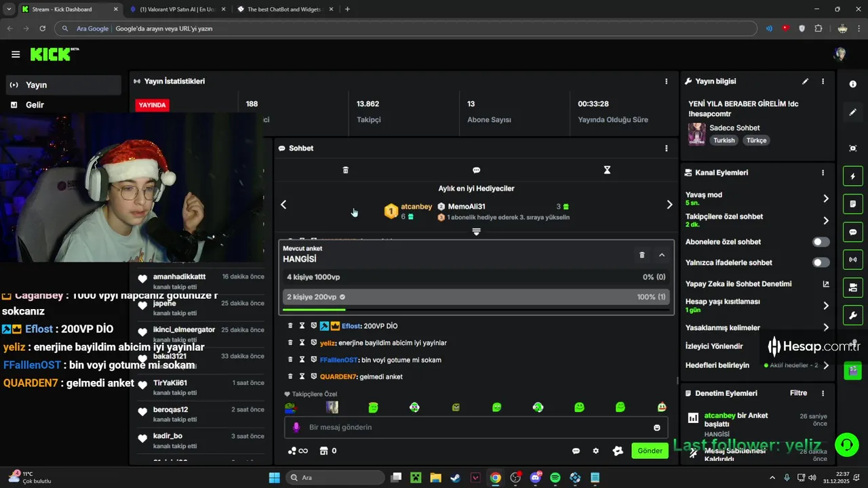Click username QUARDEN7 in chat
Viewport: 868px width, 488px height.
pyautogui.click(x=338, y=376)
